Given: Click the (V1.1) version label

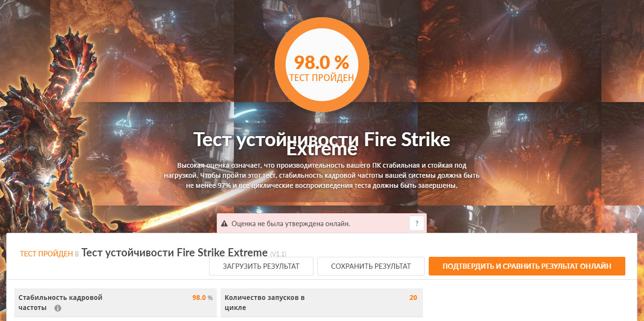Looking at the screenshot, I should (x=278, y=254).
